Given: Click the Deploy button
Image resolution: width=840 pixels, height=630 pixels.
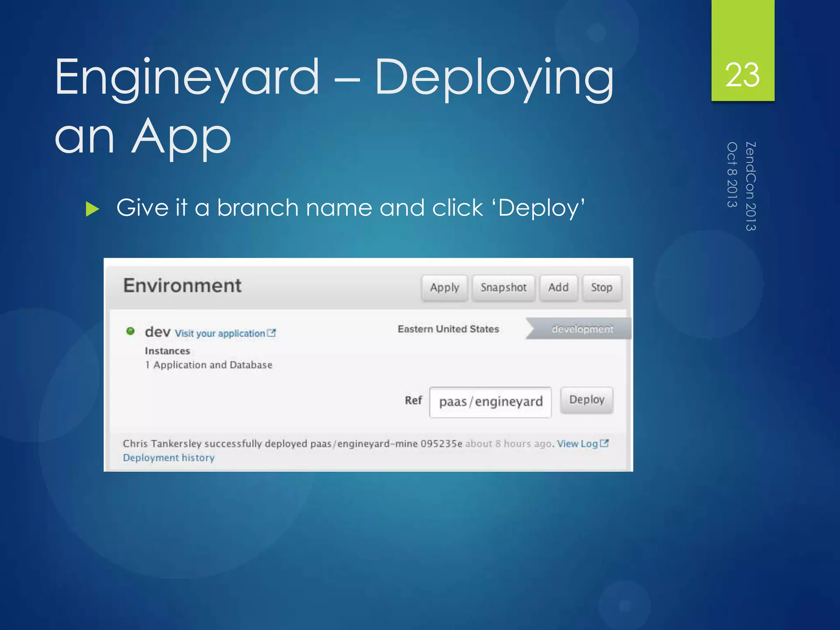Looking at the screenshot, I should pos(587,400).
